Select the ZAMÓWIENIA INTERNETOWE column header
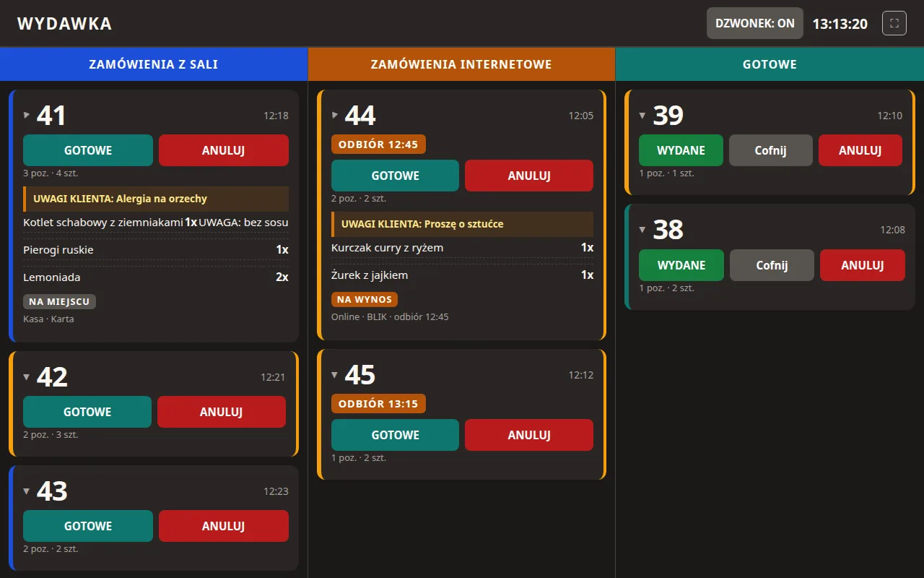Image resolution: width=924 pixels, height=578 pixels. click(461, 64)
